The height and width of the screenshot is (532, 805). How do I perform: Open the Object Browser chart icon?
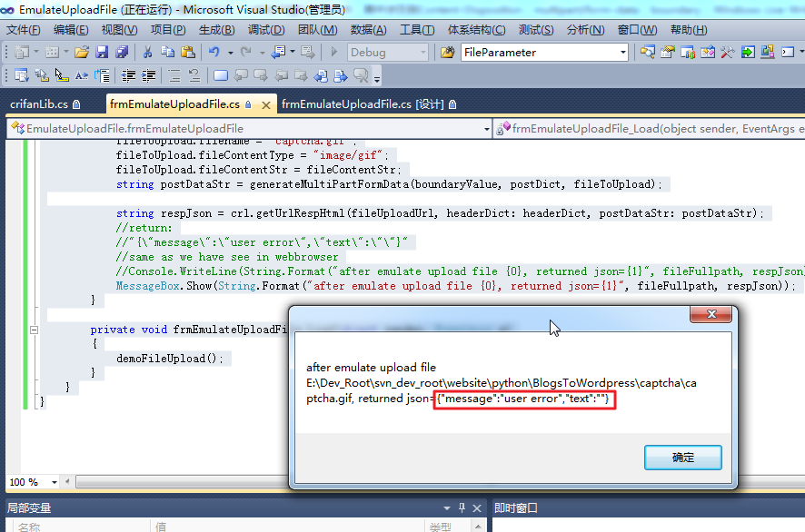click(708, 53)
